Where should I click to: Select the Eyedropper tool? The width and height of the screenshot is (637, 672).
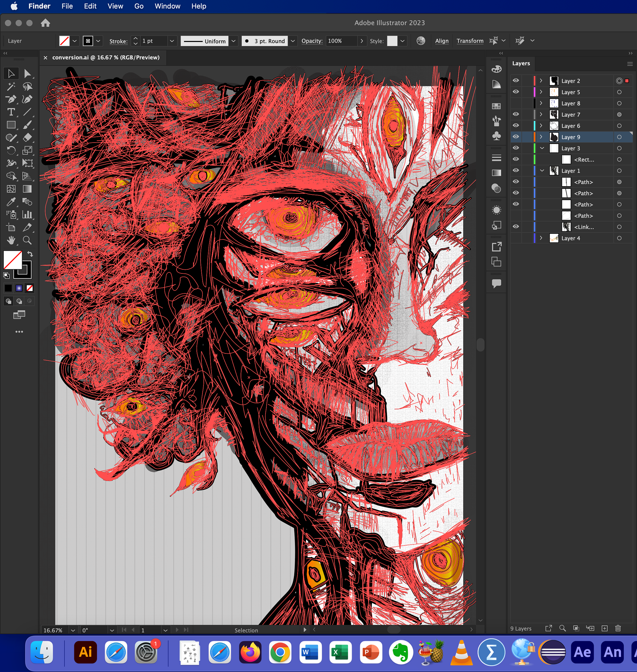coord(11,202)
